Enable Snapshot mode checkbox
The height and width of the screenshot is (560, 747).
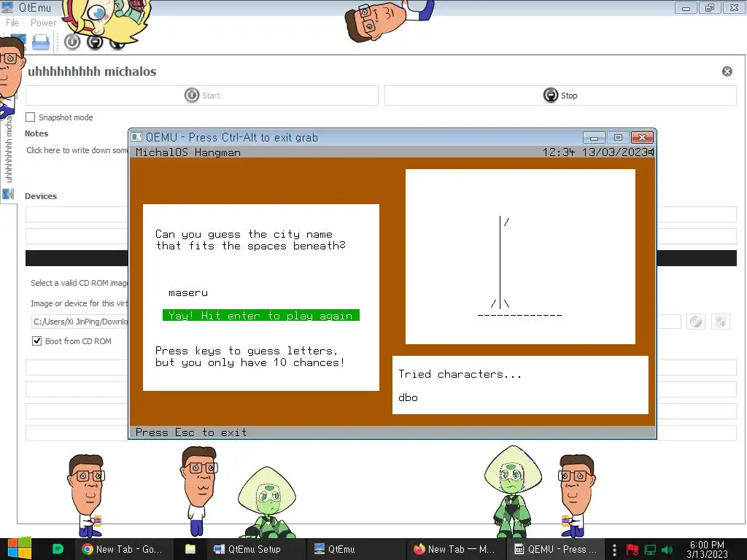(31, 117)
